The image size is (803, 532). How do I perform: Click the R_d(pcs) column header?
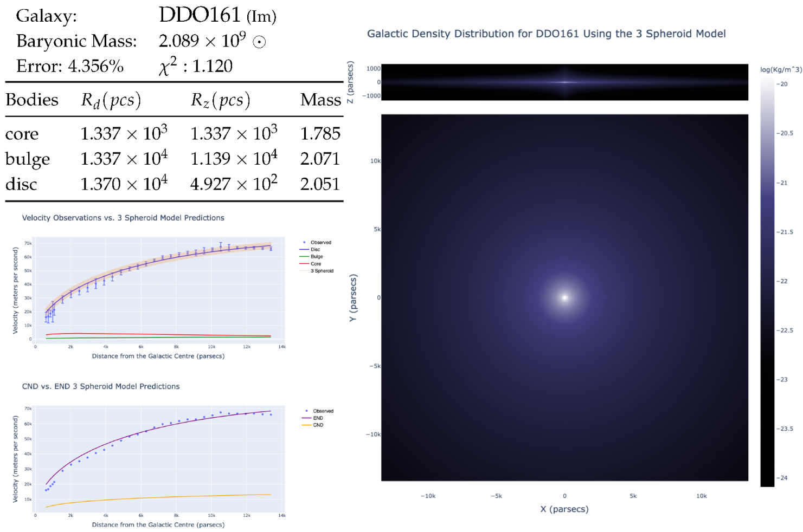pyautogui.click(x=111, y=100)
